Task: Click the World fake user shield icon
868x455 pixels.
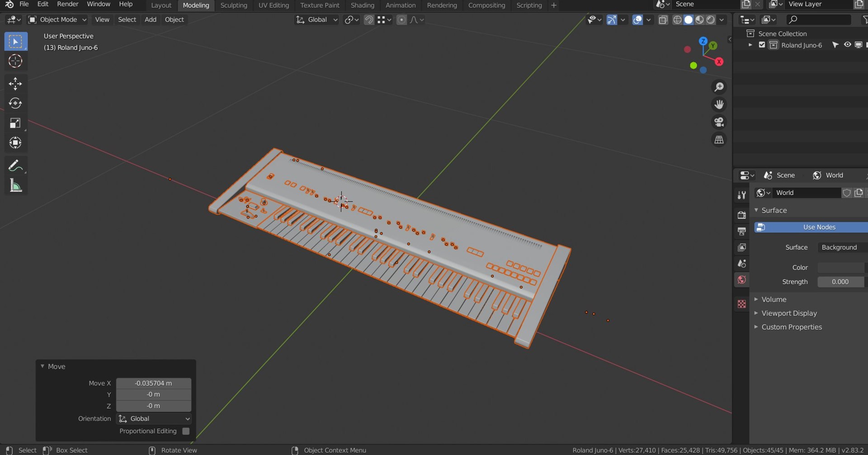Action: tap(847, 193)
